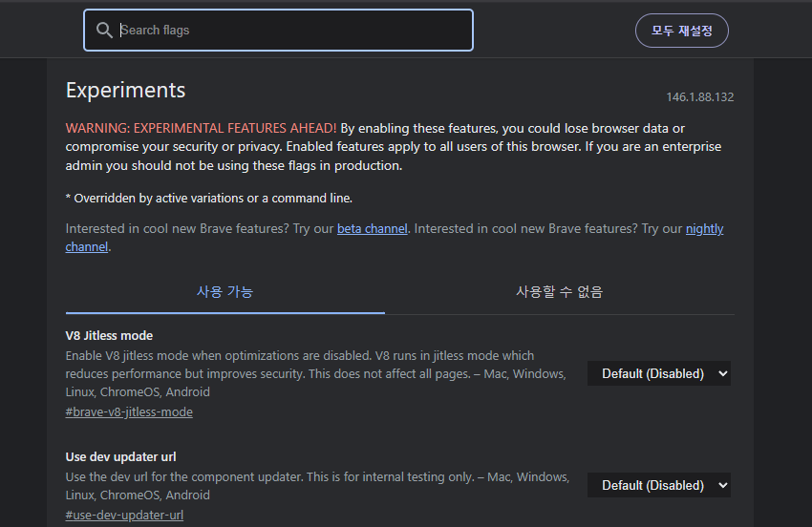Click the version number 146.1.88.132
Viewport: 812px width, 527px height.
(x=699, y=96)
